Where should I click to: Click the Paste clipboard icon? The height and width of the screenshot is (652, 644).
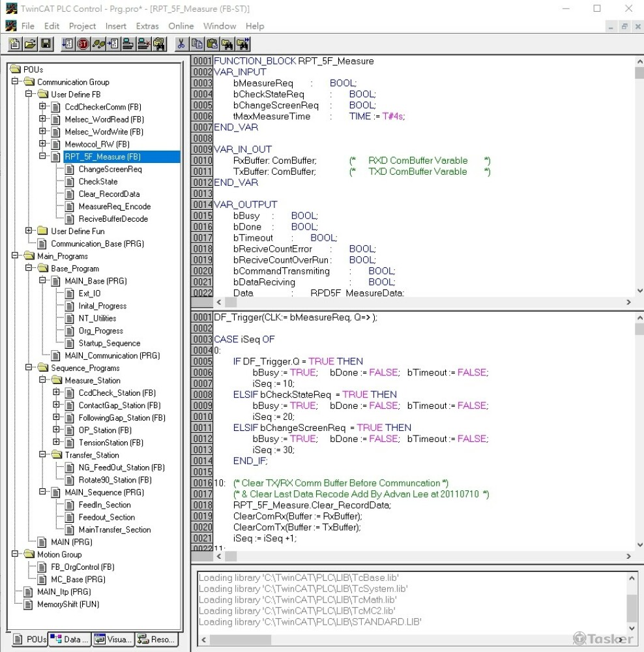[212, 44]
